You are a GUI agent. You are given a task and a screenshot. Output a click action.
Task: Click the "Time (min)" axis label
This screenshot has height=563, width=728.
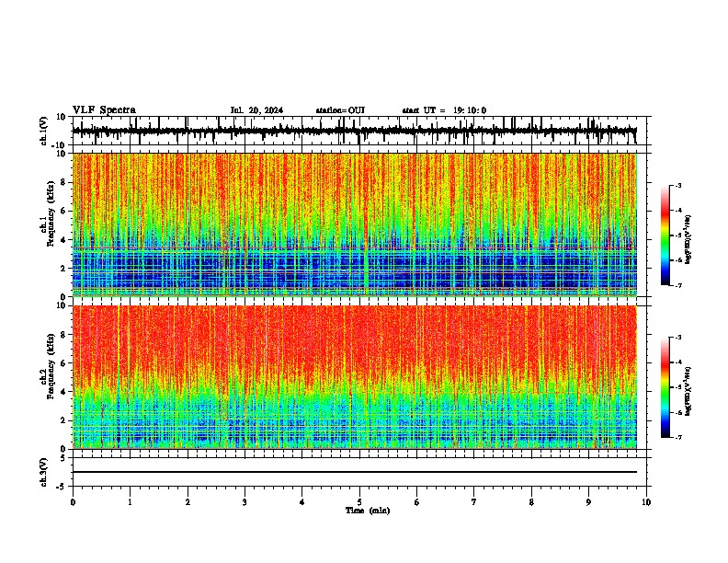tap(368, 511)
